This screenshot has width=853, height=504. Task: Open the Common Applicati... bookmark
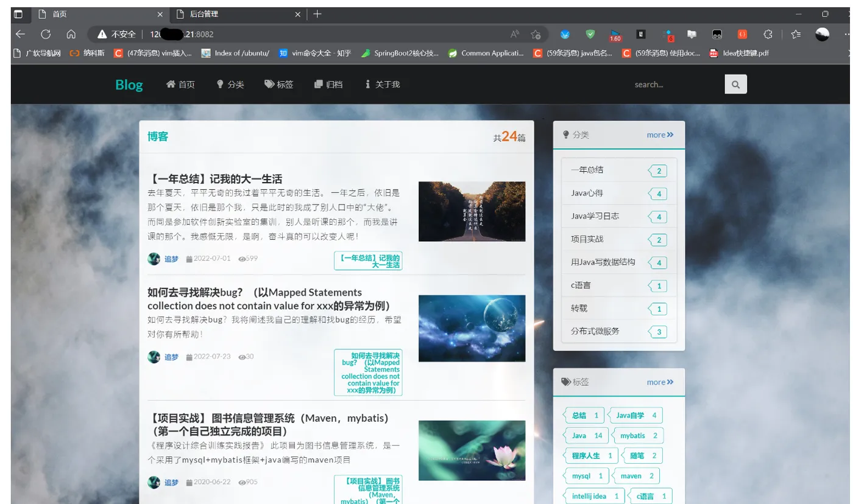click(x=486, y=53)
